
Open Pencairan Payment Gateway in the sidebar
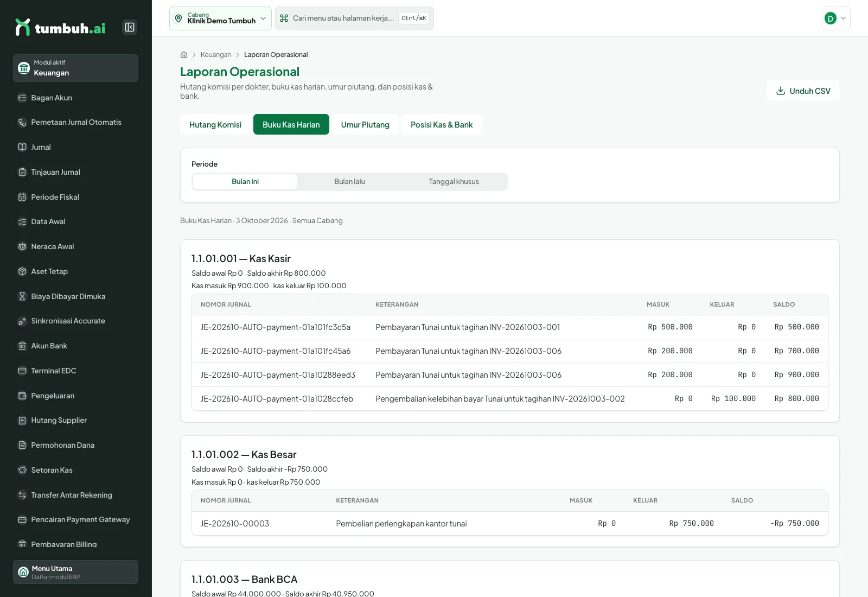pos(75,519)
